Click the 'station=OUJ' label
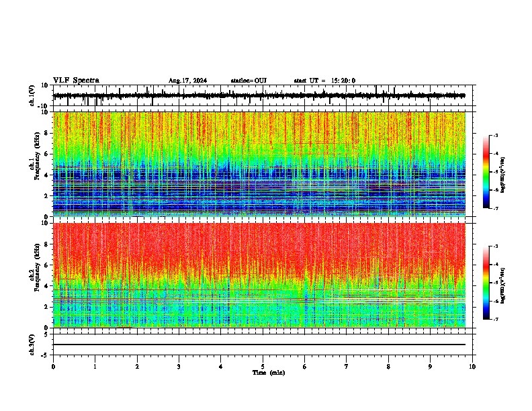532x411 pixels. coord(249,81)
